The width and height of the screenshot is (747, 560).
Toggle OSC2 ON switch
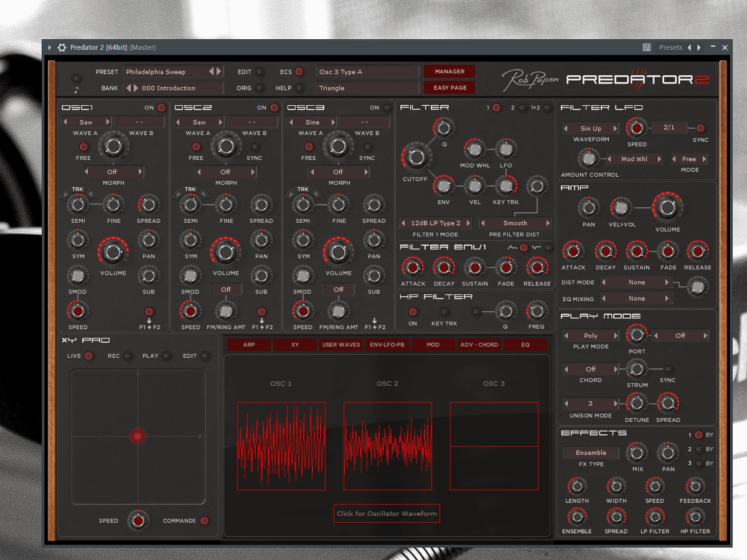coord(274,108)
